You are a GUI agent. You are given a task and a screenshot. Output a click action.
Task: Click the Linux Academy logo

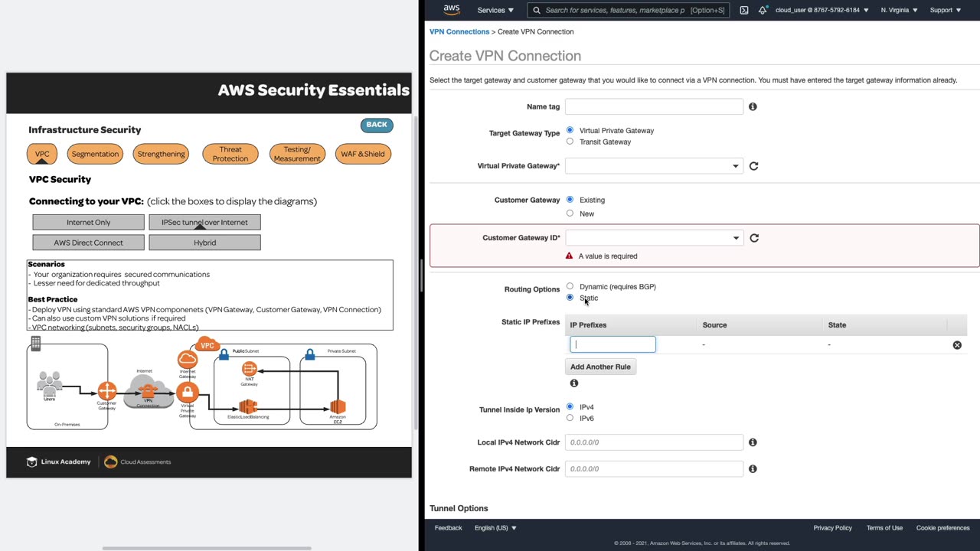(59, 462)
